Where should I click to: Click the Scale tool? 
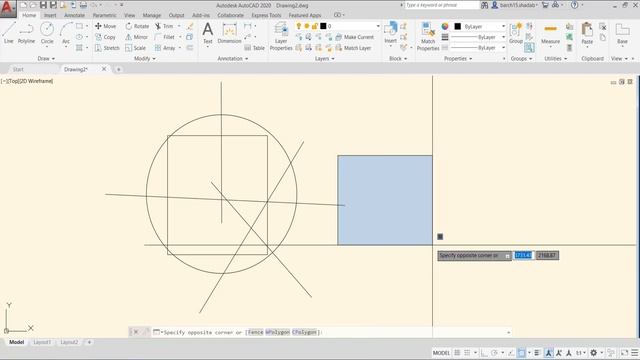point(136,48)
